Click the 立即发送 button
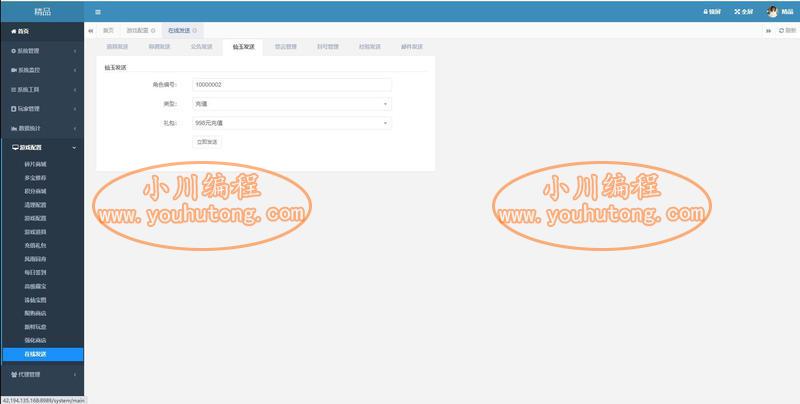This screenshot has width=800, height=404. point(207,142)
